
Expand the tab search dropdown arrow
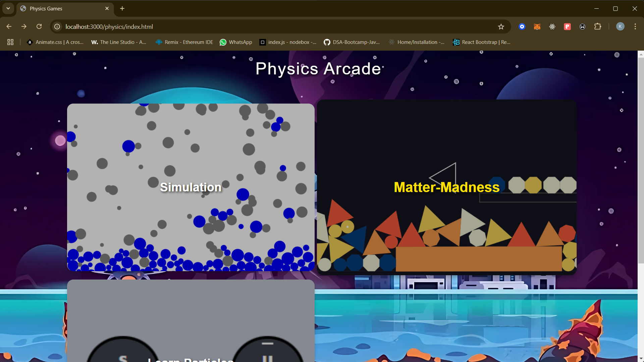tap(8, 8)
